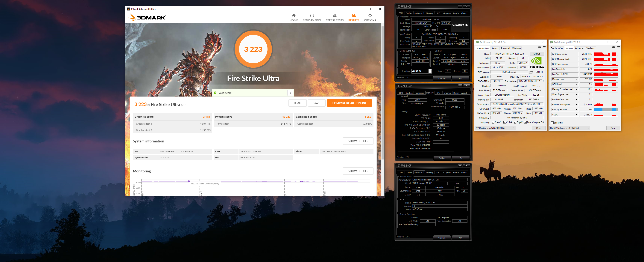The width and height of the screenshot is (644, 262).
Task: Open the GPU Core Clock sensor dropdown
Action: click(576, 54)
